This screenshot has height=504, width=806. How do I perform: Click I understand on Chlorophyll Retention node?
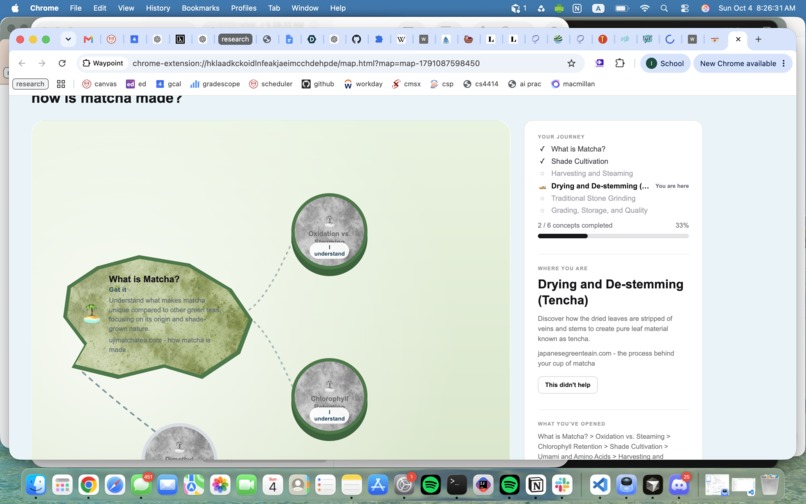(329, 416)
